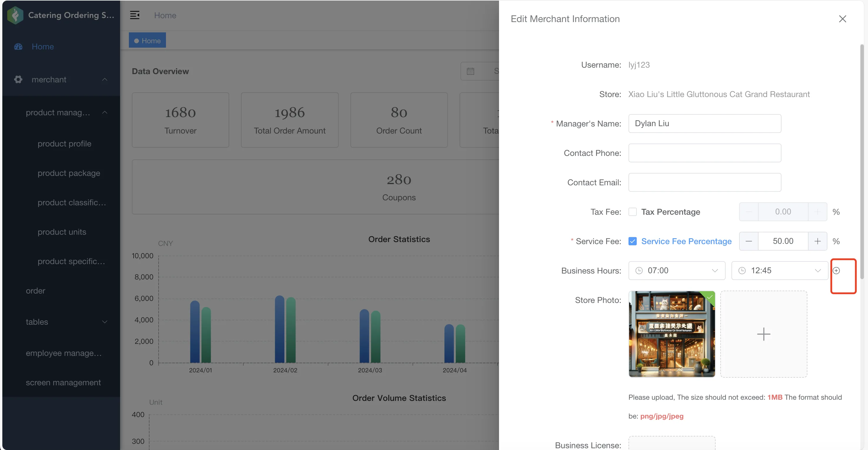Click the clock icon in 12:45 field

(742, 271)
